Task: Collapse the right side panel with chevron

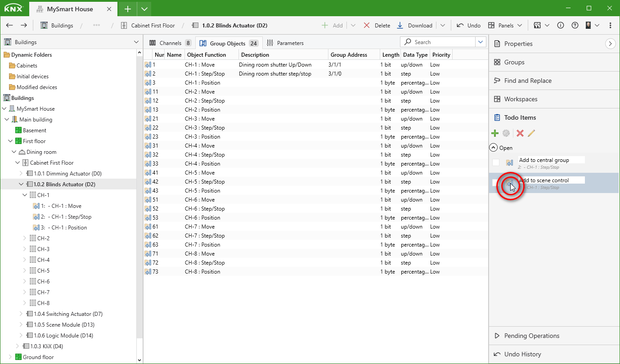Action: click(610, 44)
